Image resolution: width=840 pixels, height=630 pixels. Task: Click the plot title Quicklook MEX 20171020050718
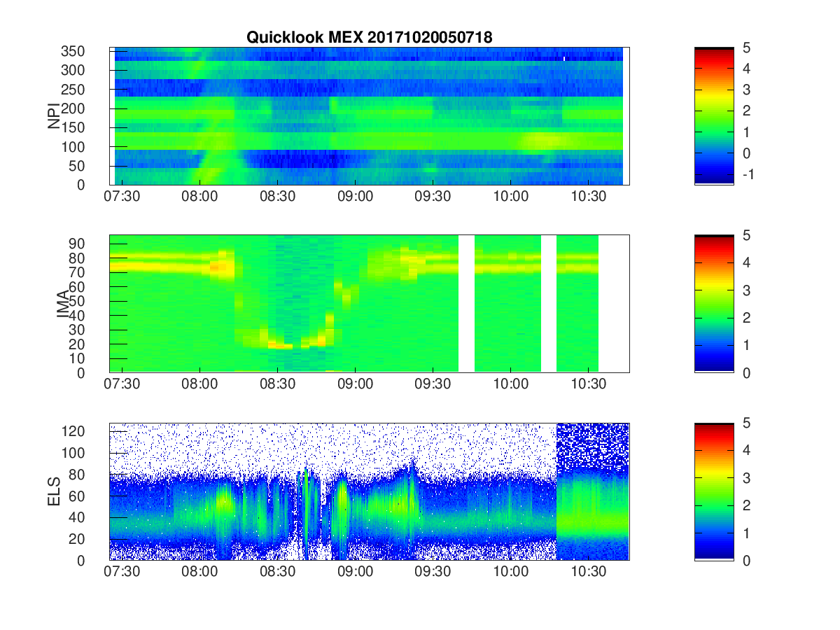coord(369,38)
